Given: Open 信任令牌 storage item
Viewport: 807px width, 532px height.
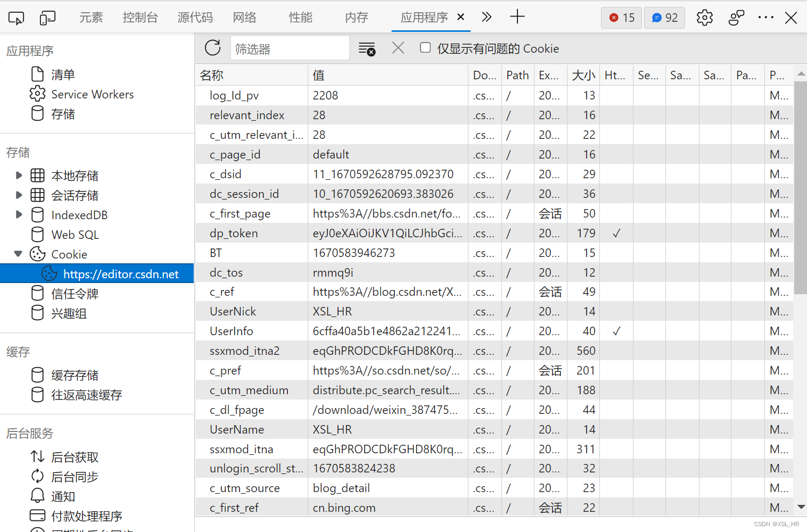Looking at the screenshot, I should [x=75, y=294].
